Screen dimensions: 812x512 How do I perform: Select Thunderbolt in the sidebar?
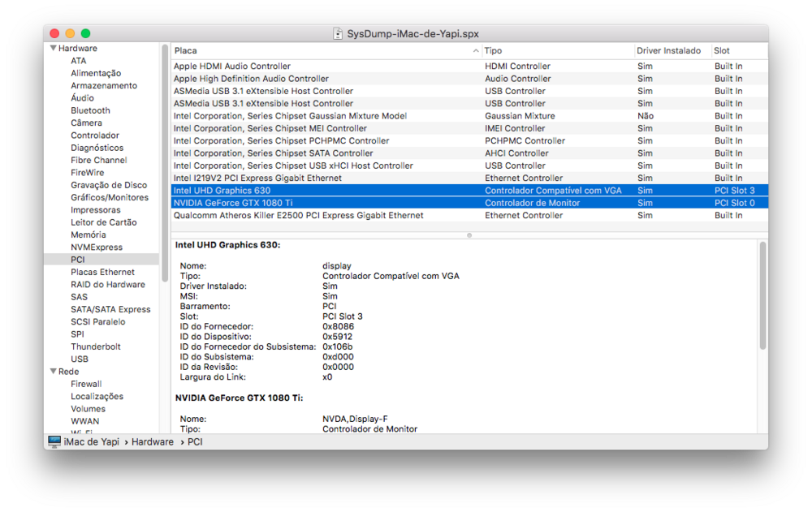click(95, 346)
